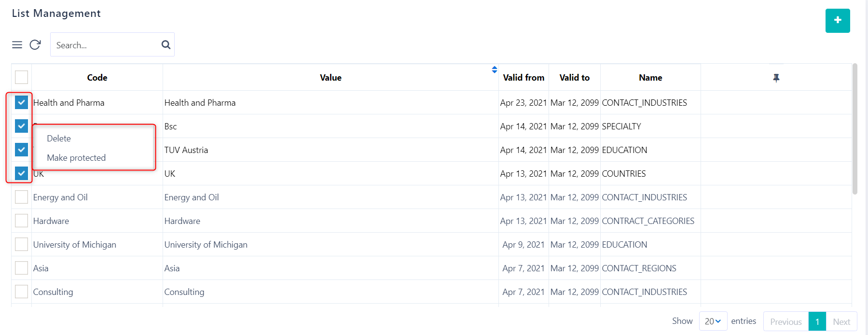This screenshot has height=335, width=868.
Task: Toggle the select-all header checkbox
Action: pyautogui.click(x=22, y=77)
